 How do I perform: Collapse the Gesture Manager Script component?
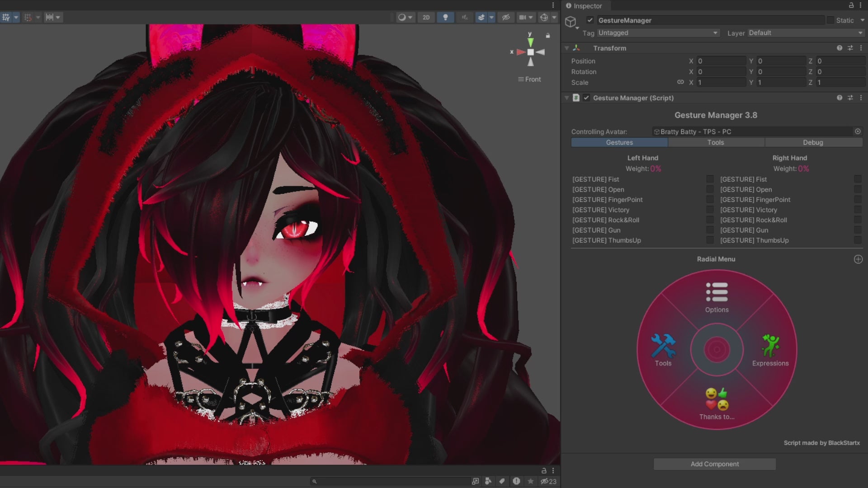coord(567,98)
